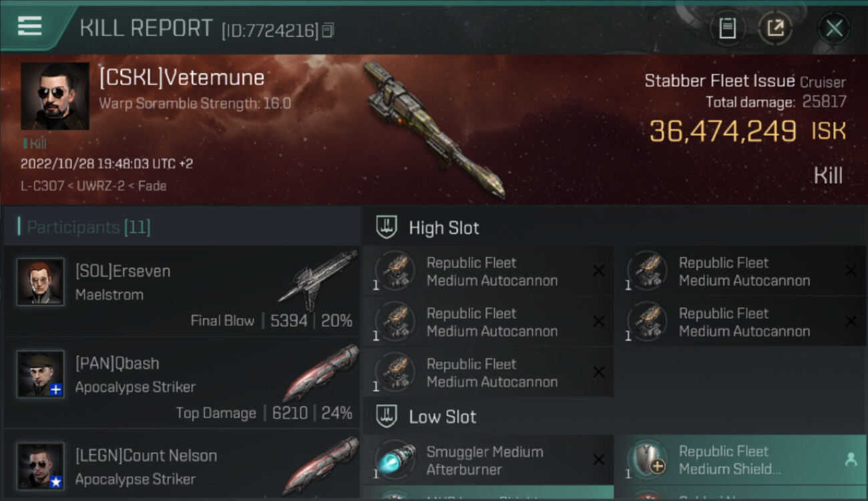Open Count Nelson's pilot portrait
Viewport: 868px width, 501px height.
[41, 466]
